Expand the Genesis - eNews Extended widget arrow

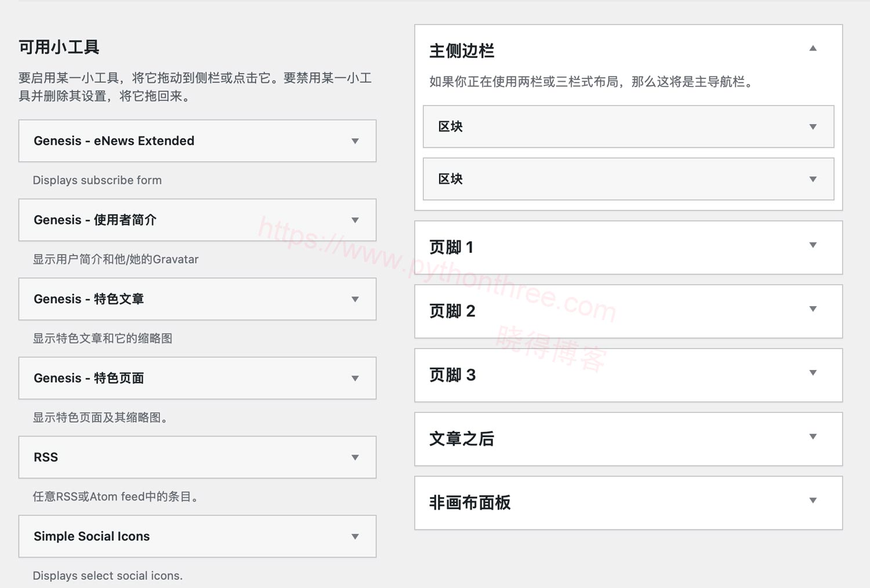[x=355, y=141]
